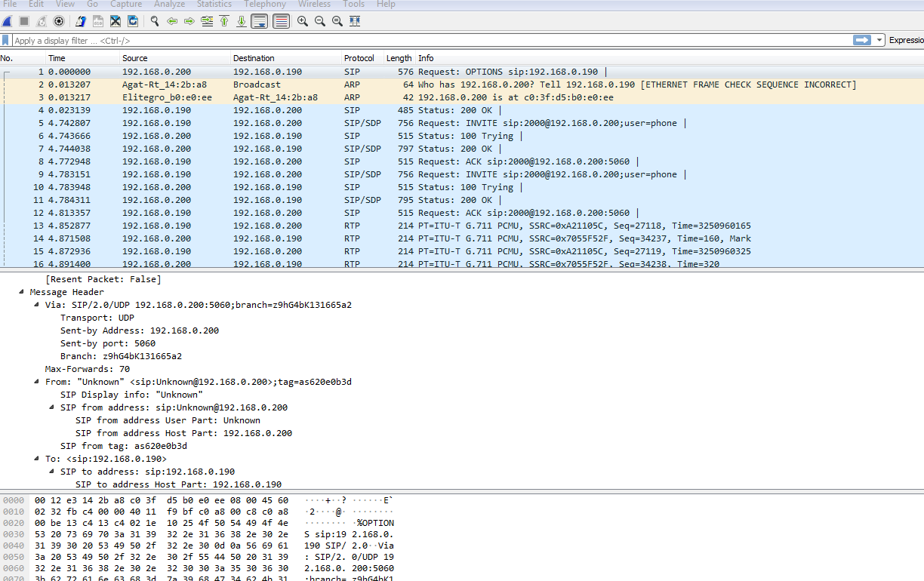Viewport: 924px width, 581px height.
Task: Open the Statistics menu
Action: (x=214, y=5)
